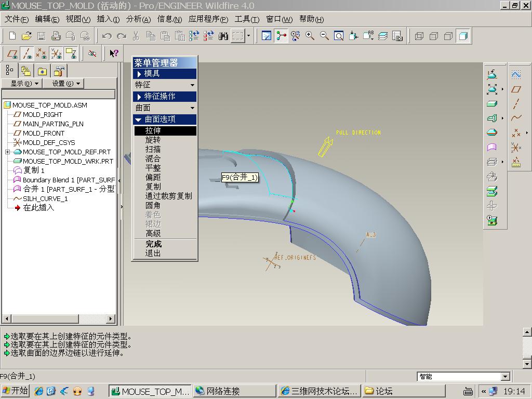Open 文件 menu
This screenshot has width=532, height=399.
(x=17, y=19)
